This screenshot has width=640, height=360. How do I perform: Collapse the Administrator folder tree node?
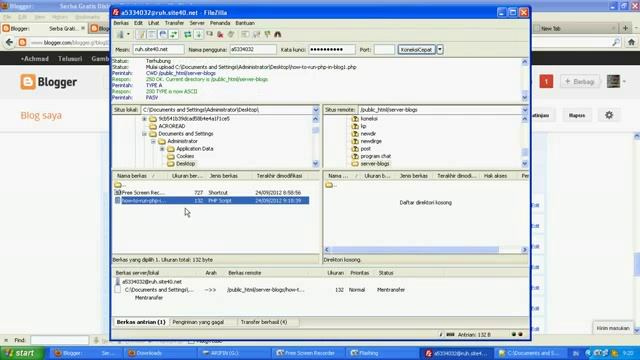click(x=153, y=141)
